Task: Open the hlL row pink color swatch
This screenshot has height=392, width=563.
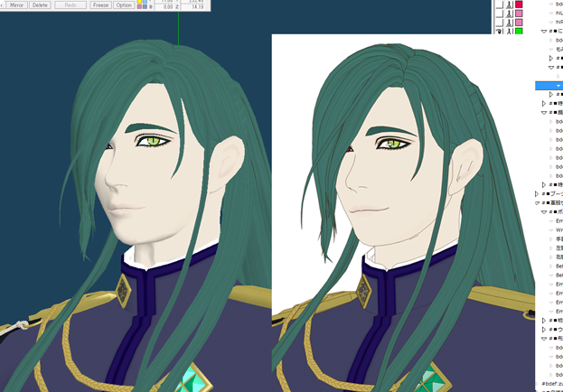Action: (519, 14)
